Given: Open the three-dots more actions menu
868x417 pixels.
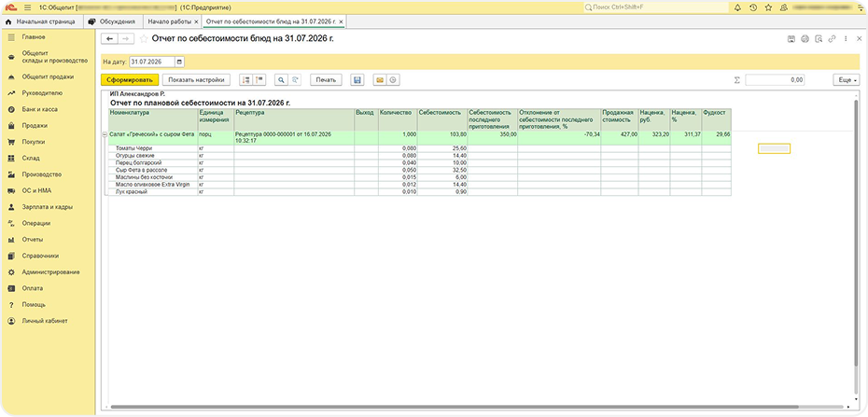Looking at the screenshot, I should point(846,38).
